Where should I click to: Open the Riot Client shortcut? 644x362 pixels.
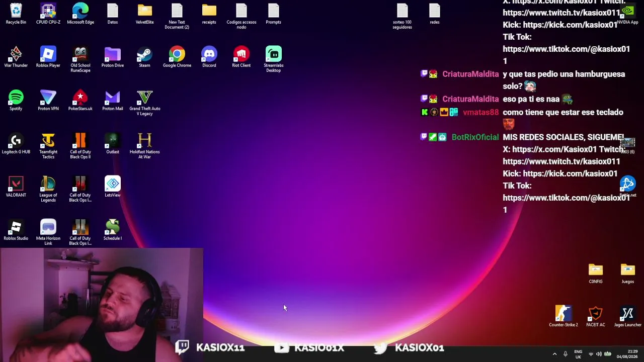click(242, 57)
